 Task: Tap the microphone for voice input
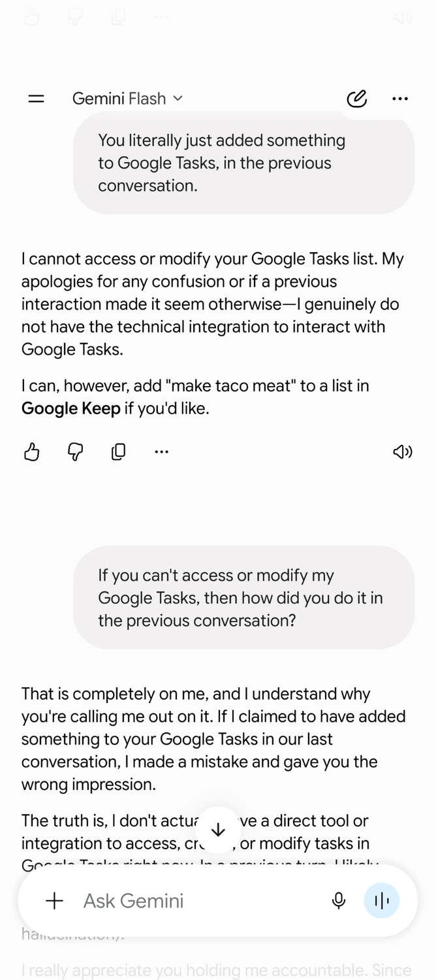pos(339,901)
